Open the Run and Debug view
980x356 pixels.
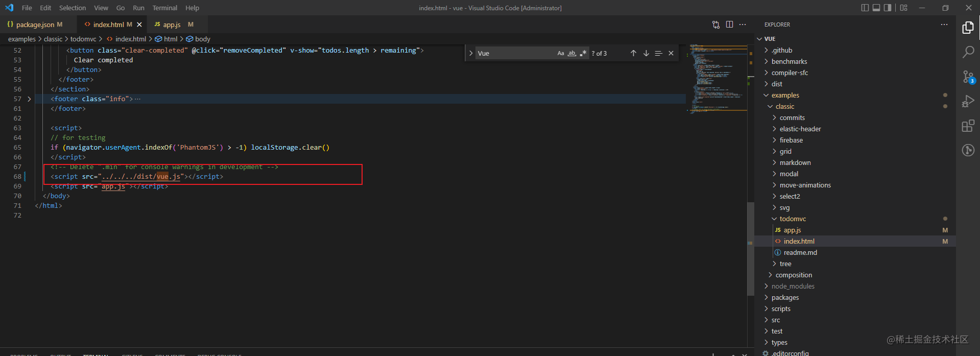pyautogui.click(x=968, y=101)
